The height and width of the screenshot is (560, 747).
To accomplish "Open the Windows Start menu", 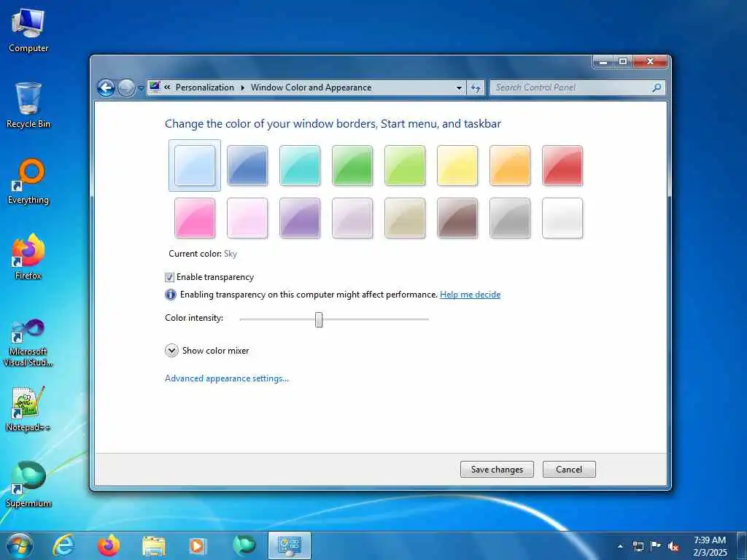I will tap(20, 545).
